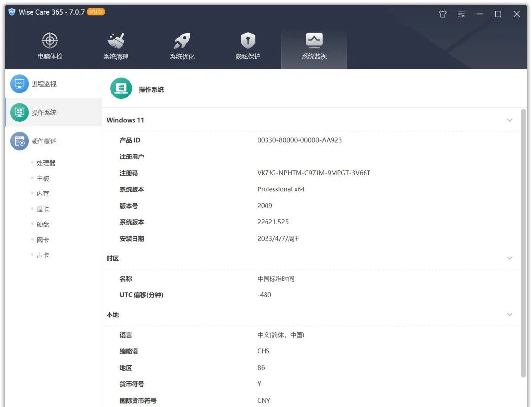
Task: Open the 硬盘 hardware item
Action: point(43,224)
